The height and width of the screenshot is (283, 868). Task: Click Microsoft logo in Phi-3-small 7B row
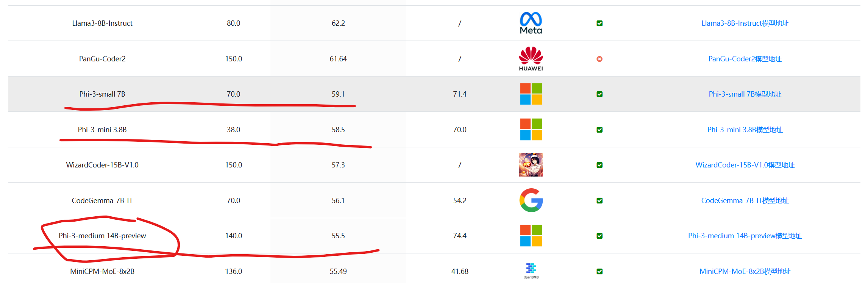click(x=531, y=94)
